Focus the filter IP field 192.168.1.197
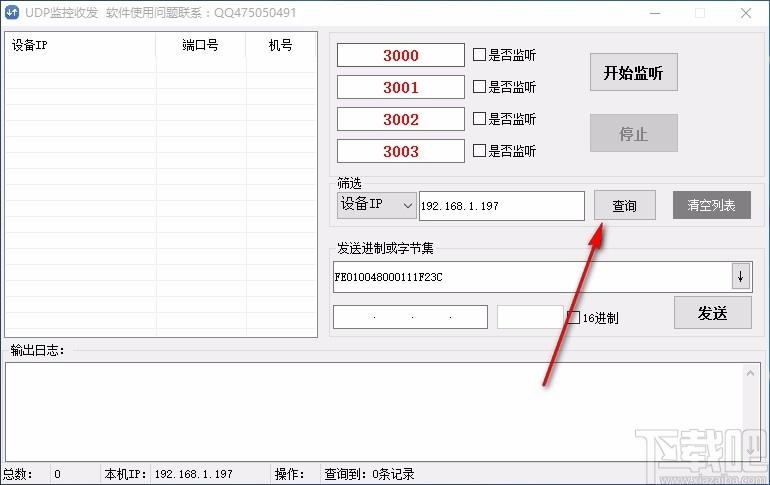Viewport: 770px width, 485px height. 501,206
